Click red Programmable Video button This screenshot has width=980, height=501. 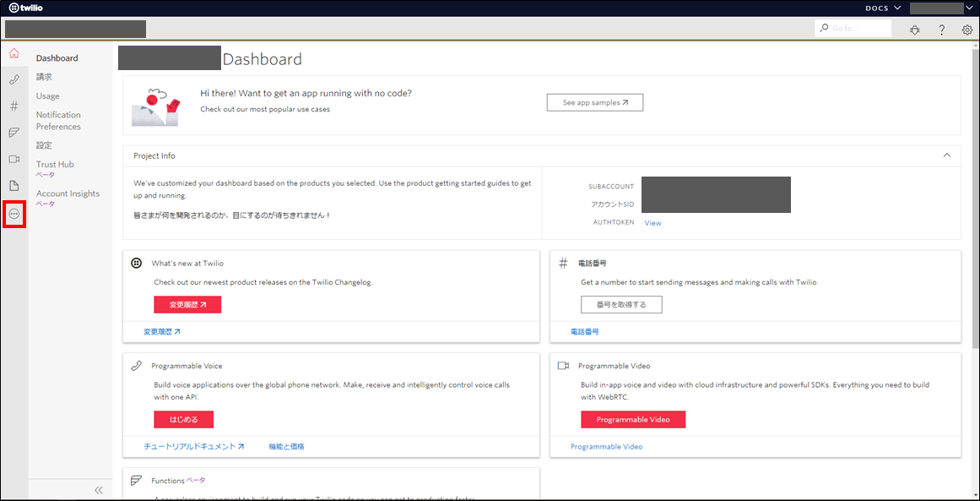pyautogui.click(x=633, y=420)
